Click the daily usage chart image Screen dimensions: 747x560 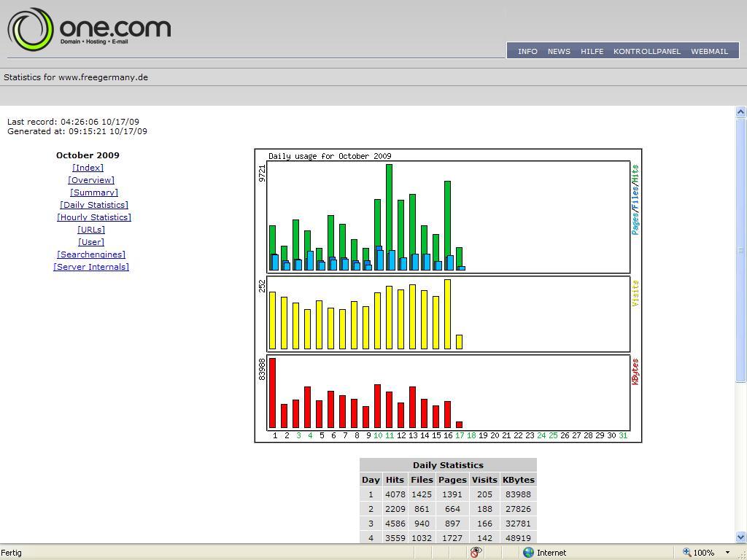[x=449, y=296]
